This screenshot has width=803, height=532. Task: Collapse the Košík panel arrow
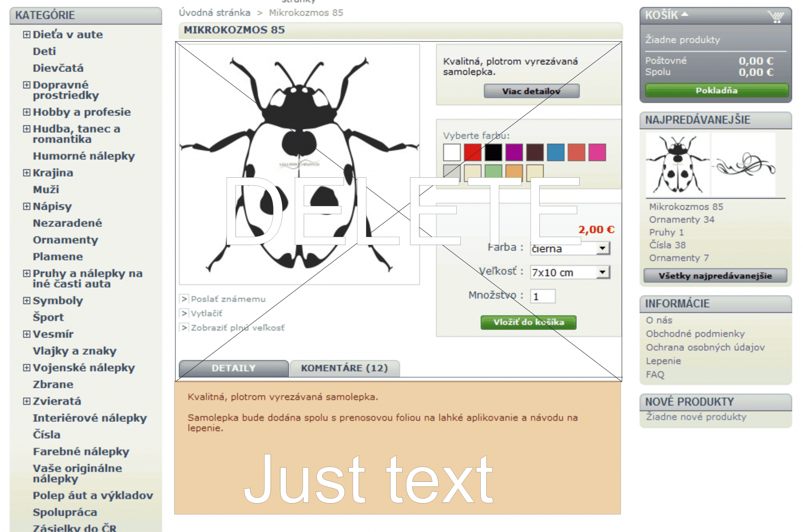click(x=685, y=14)
